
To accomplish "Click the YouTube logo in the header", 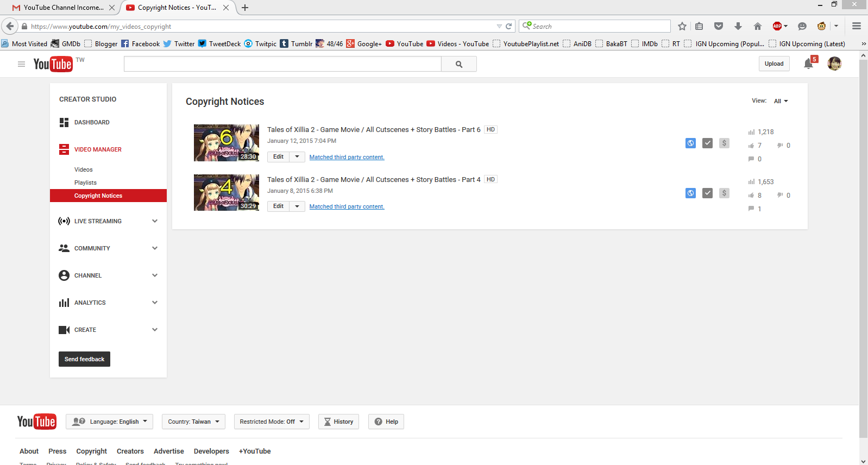I will point(53,64).
